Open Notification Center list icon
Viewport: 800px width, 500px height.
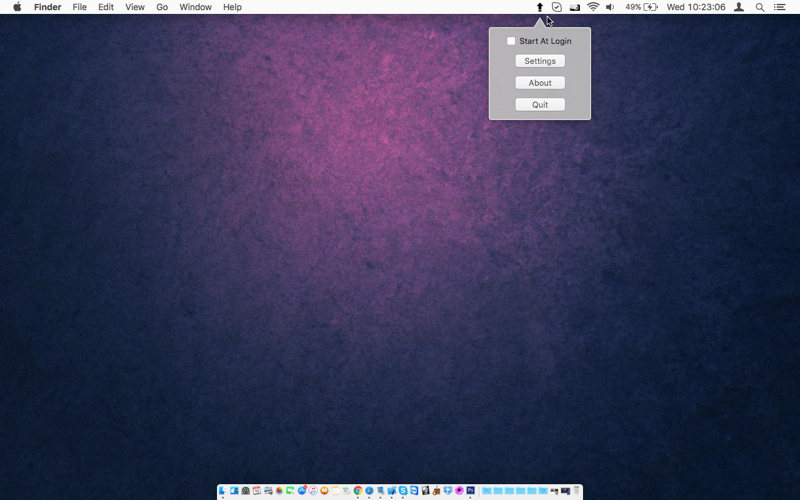780,7
